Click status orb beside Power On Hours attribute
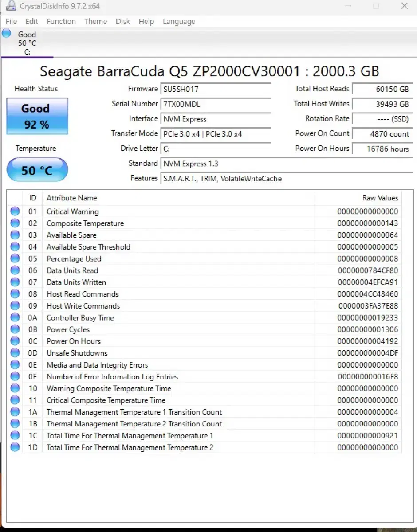 (15, 341)
